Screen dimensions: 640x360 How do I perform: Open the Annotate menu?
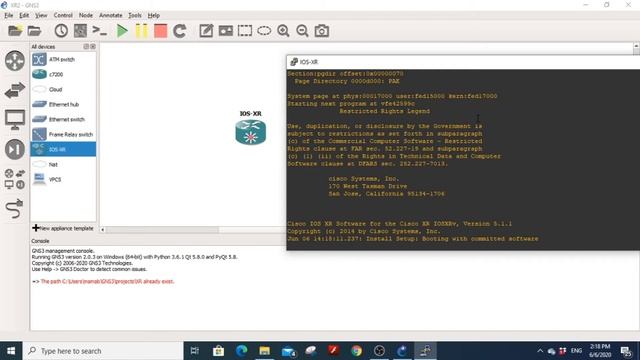111,16
